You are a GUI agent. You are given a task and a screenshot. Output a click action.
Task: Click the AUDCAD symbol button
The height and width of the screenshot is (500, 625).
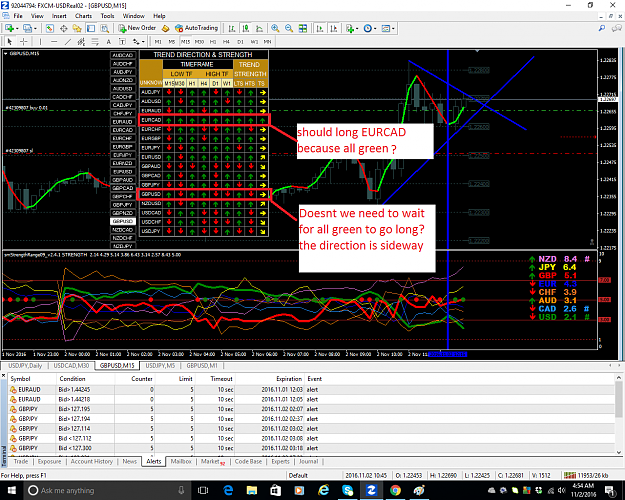coord(123,55)
